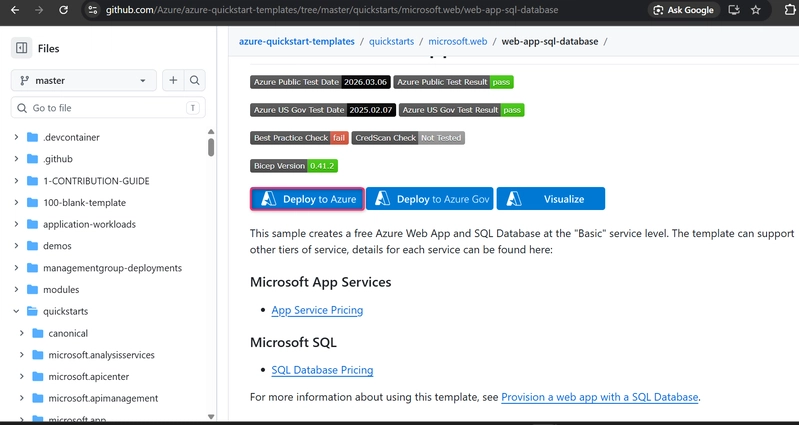Bookmark this page with star icon
Image resolution: width=799 pixels, height=425 pixels.
756,10
